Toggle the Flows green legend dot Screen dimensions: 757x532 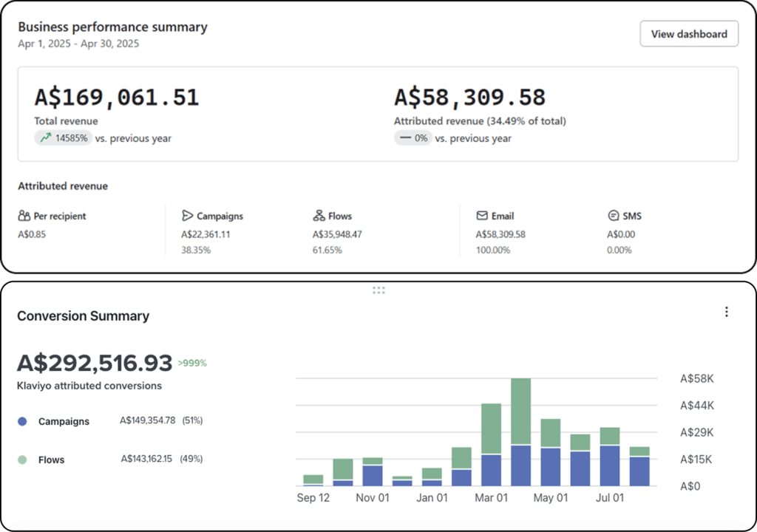(x=22, y=460)
